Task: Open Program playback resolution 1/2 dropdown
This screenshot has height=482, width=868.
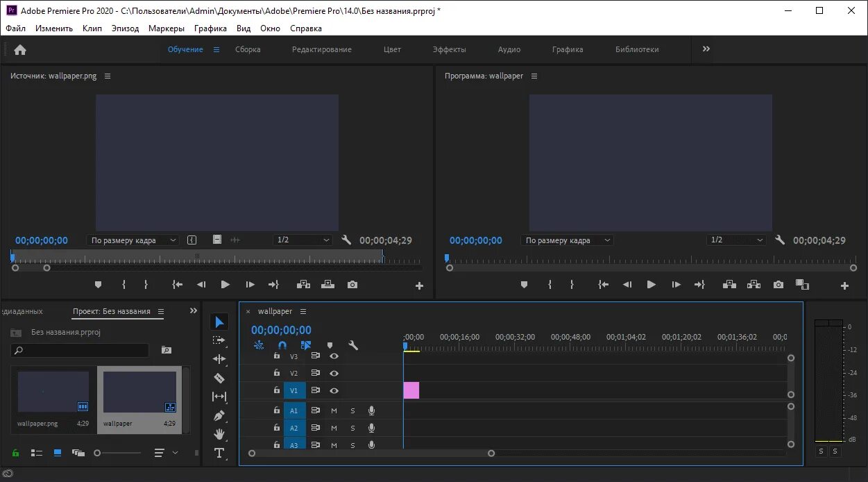Action: (736, 240)
